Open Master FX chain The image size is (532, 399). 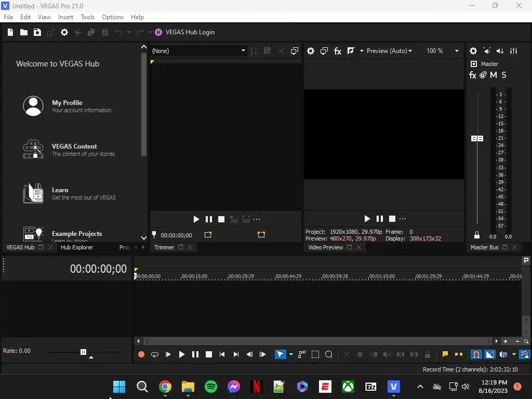point(473,75)
